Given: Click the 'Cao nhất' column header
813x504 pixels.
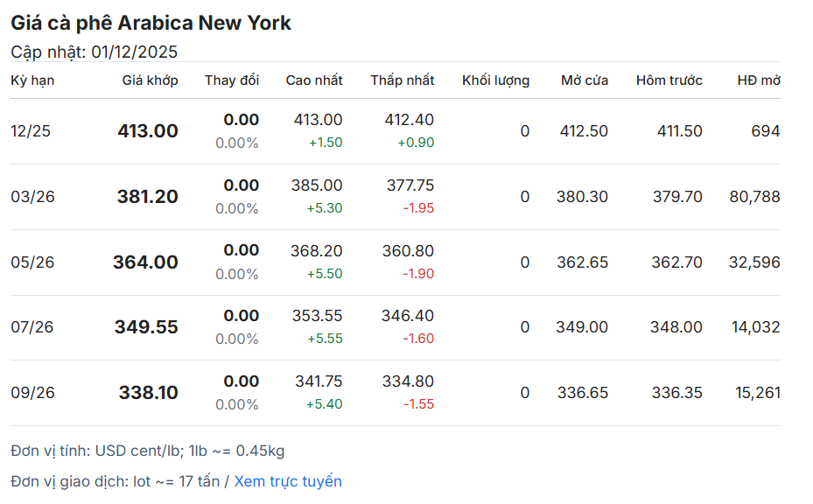Looking at the screenshot, I should tap(314, 80).
